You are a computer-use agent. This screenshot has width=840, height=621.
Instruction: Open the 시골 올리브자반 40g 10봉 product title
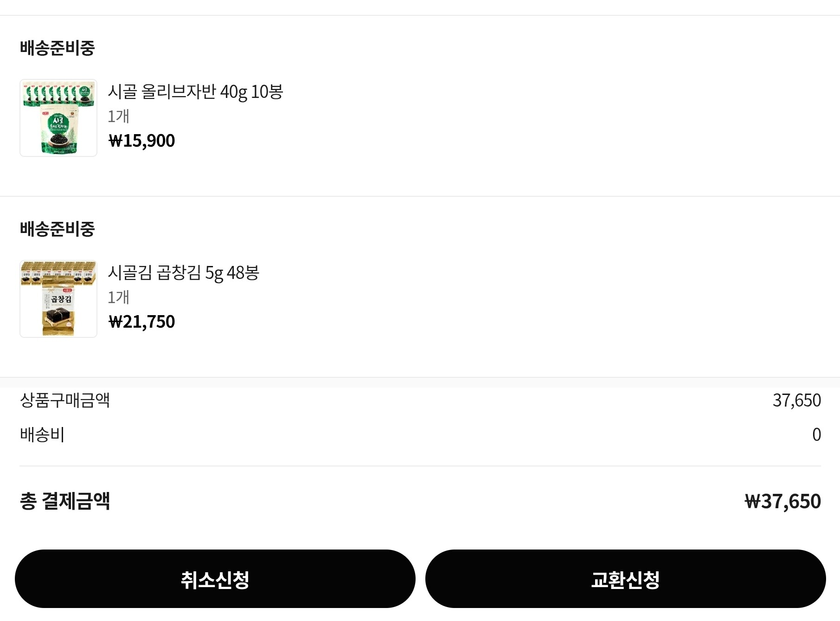[195, 92]
